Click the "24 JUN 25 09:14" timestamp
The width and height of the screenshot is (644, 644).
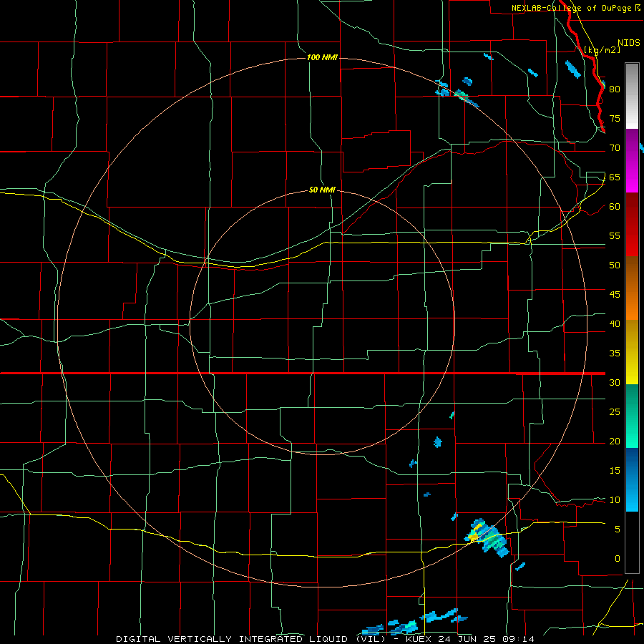coord(487,639)
